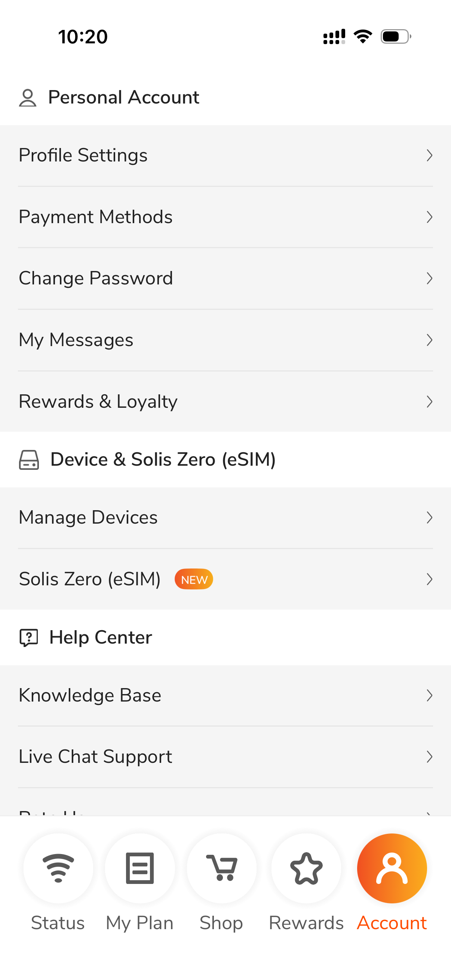This screenshot has width=451, height=980.
Task: Tap the Device & Solis Zero device icon
Action: (x=29, y=460)
